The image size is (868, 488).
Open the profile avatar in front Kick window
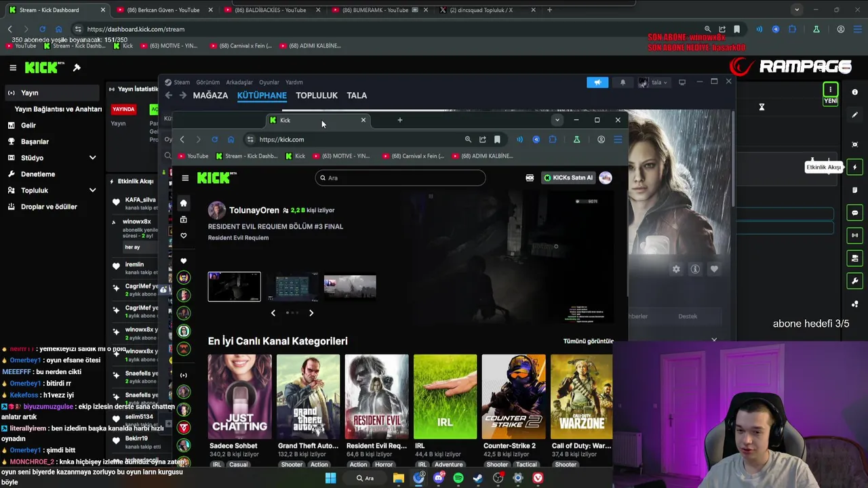[x=606, y=178]
